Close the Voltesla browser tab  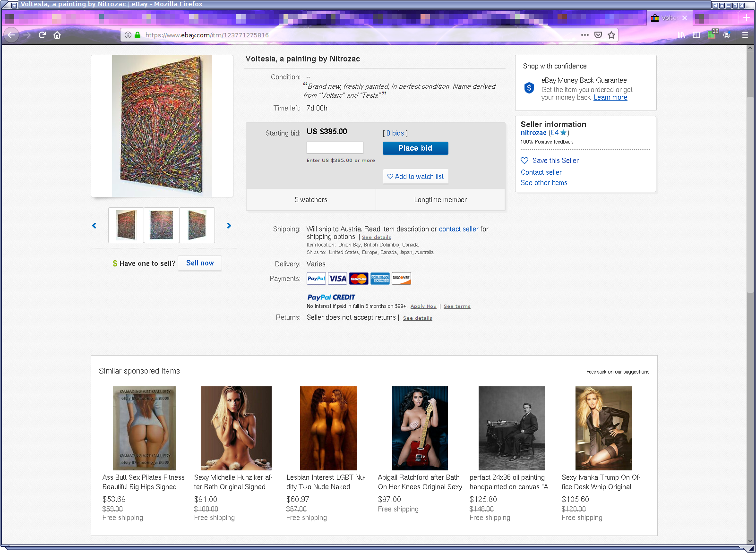685,18
